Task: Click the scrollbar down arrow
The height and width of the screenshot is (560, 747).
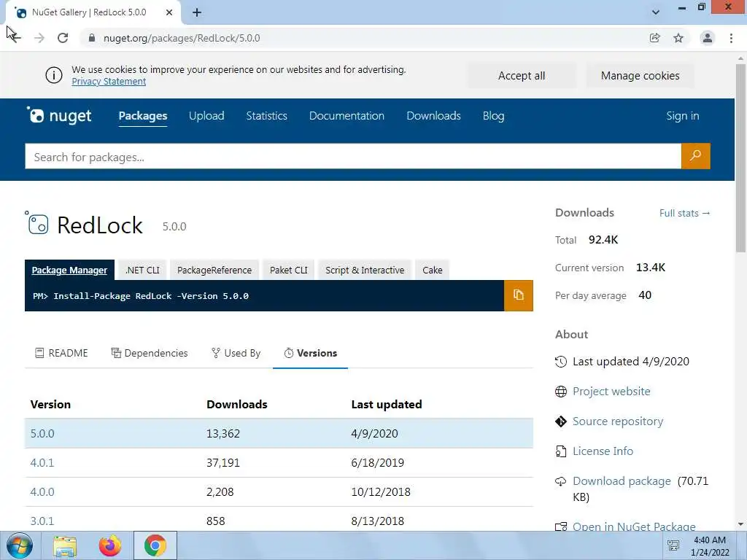Action: (741, 524)
